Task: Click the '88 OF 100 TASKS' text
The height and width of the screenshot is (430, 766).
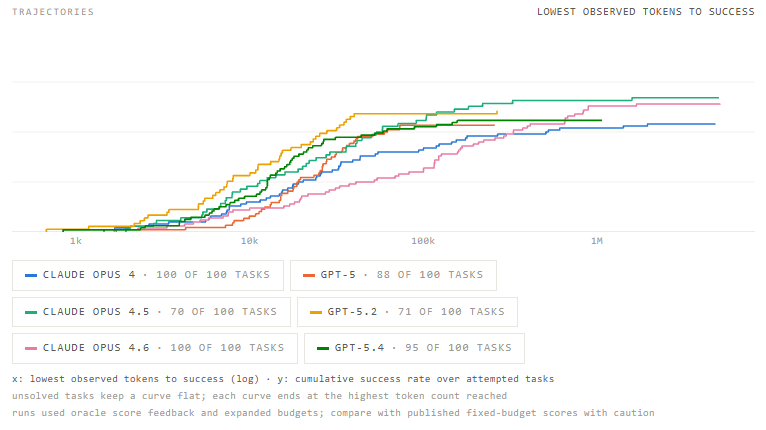Action: point(429,275)
